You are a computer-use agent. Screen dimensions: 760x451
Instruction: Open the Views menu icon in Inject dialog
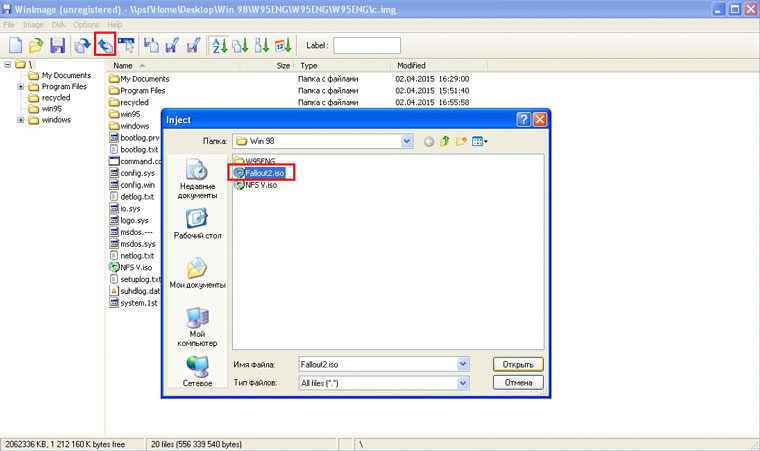click(x=479, y=141)
